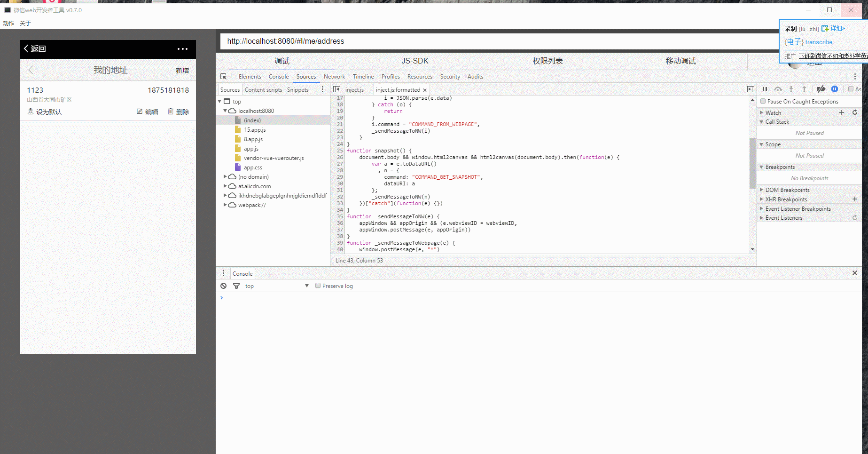Clear console with the ban icon

click(x=224, y=286)
